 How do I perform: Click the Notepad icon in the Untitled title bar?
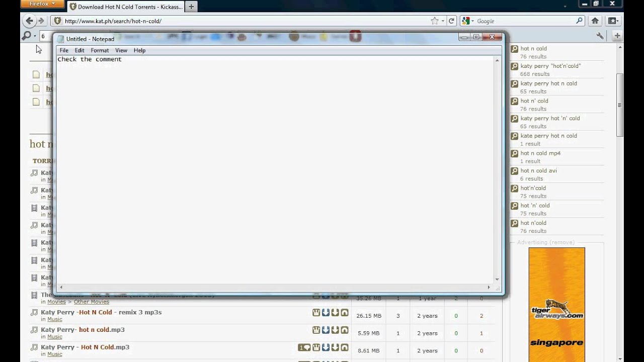tap(61, 39)
